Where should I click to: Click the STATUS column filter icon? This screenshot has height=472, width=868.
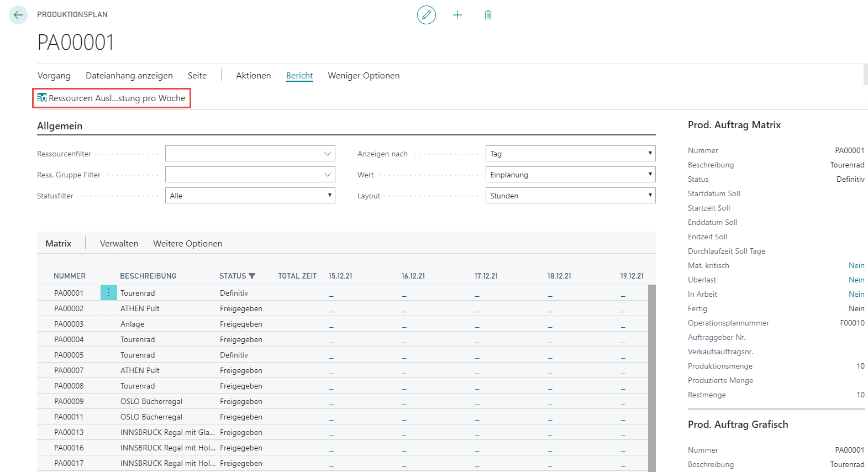(x=252, y=276)
